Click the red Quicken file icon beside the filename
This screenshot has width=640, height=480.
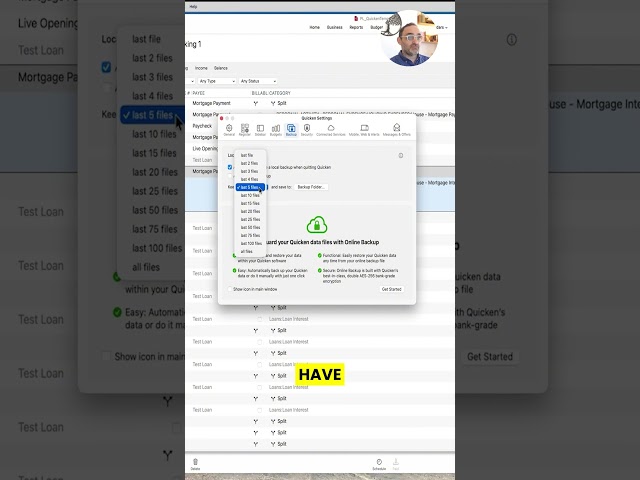click(x=356, y=18)
